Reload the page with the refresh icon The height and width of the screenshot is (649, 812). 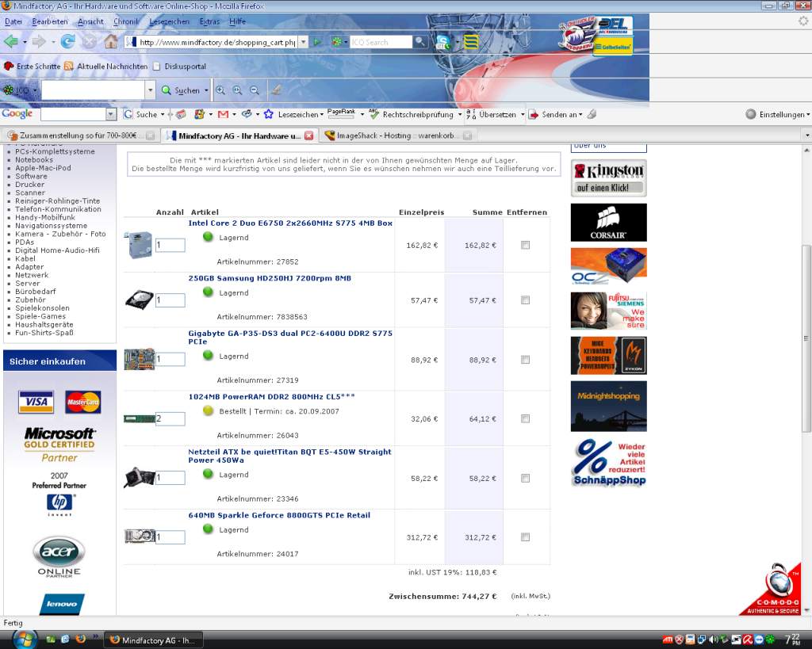67,41
